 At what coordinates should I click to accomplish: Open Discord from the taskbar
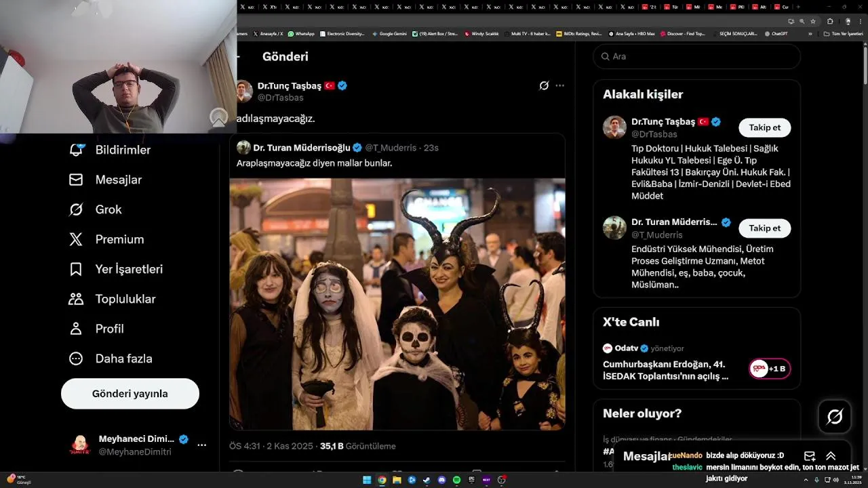[x=441, y=480]
